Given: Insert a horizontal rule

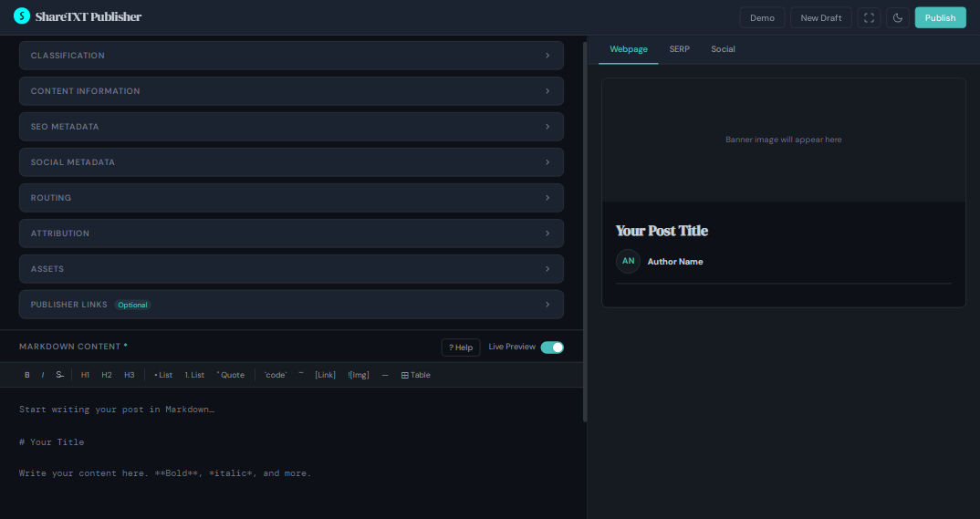Looking at the screenshot, I should click(x=385, y=375).
